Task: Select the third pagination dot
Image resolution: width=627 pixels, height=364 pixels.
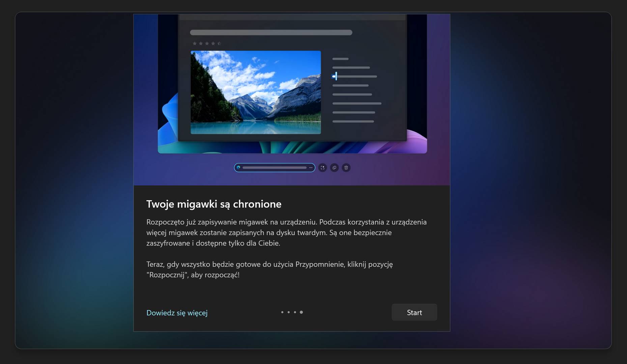Action: (x=294, y=312)
